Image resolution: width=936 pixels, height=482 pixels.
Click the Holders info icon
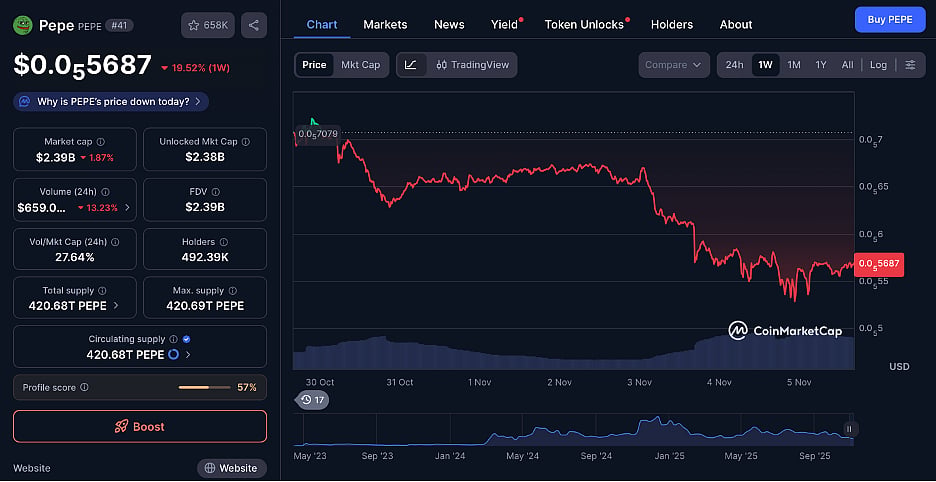(223, 242)
